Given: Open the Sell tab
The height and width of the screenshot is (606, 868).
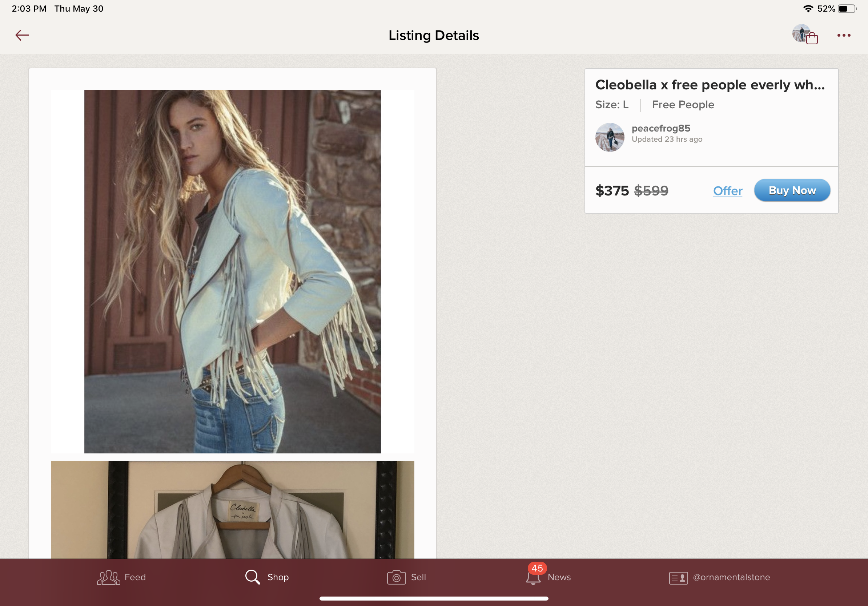Looking at the screenshot, I should [x=406, y=577].
